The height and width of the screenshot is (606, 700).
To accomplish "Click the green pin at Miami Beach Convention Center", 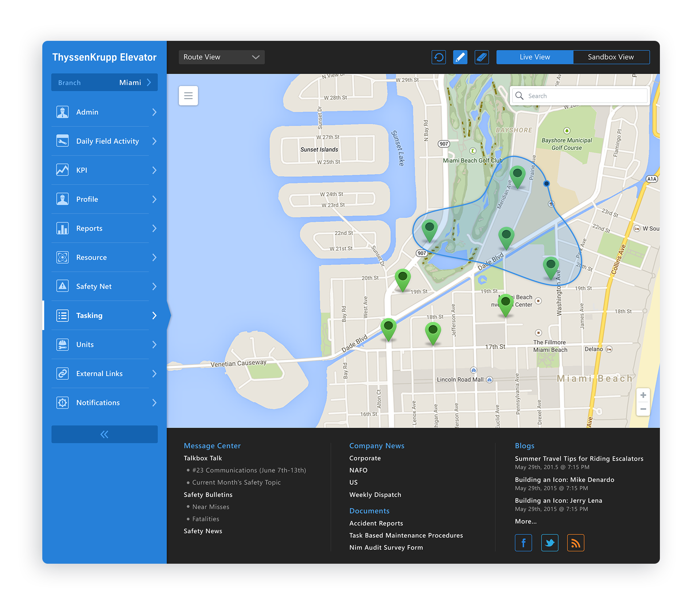I will tap(506, 305).
